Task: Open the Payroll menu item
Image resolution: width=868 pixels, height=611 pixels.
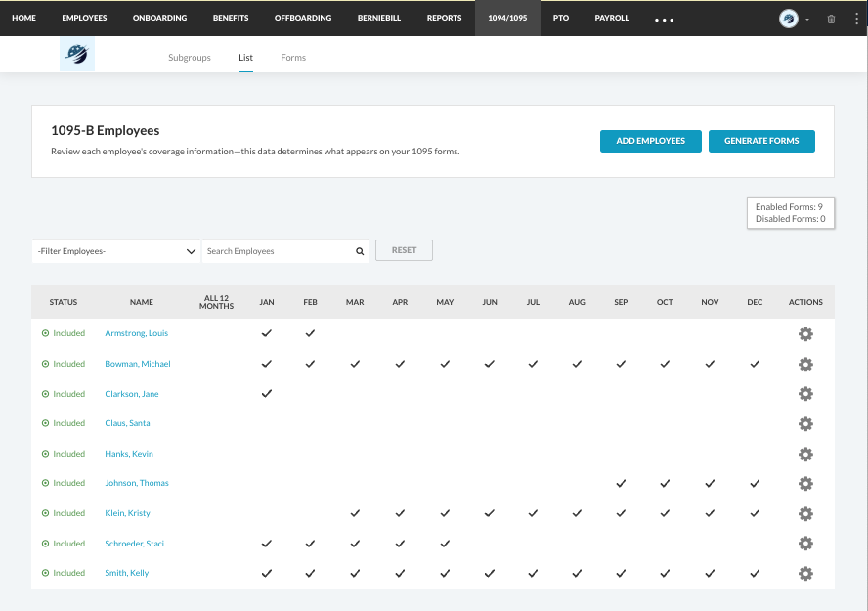Action: click(x=612, y=18)
